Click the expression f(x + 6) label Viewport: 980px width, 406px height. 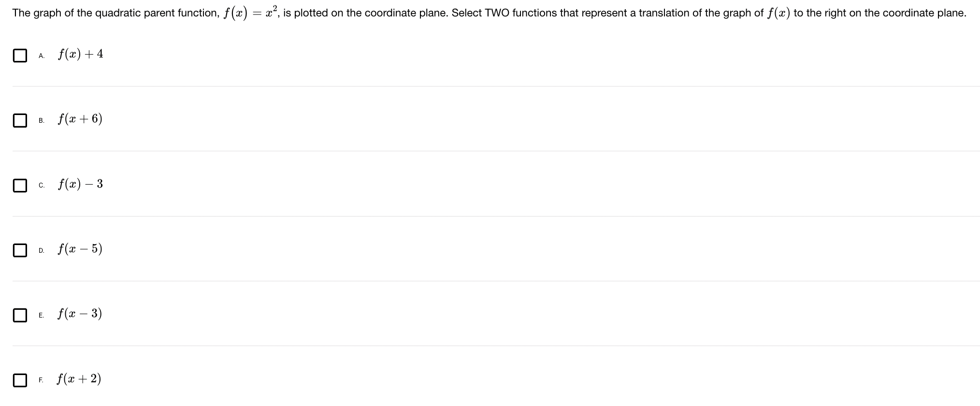[80, 119]
